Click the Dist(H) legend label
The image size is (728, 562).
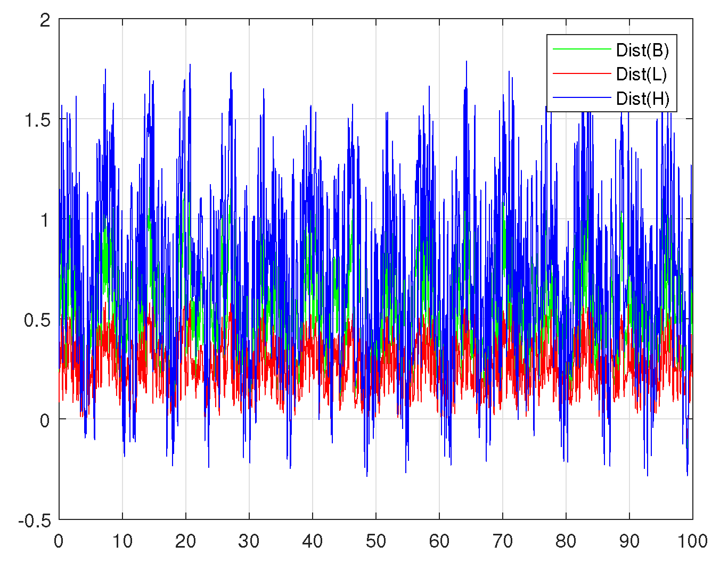642,98
